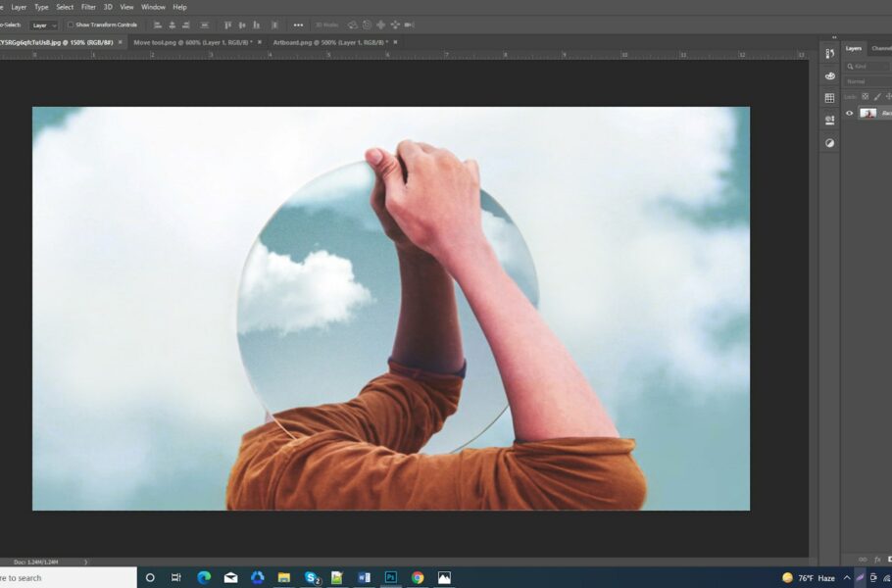Hide the layer using eye icon
892x588 pixels.
pos(849,113)
